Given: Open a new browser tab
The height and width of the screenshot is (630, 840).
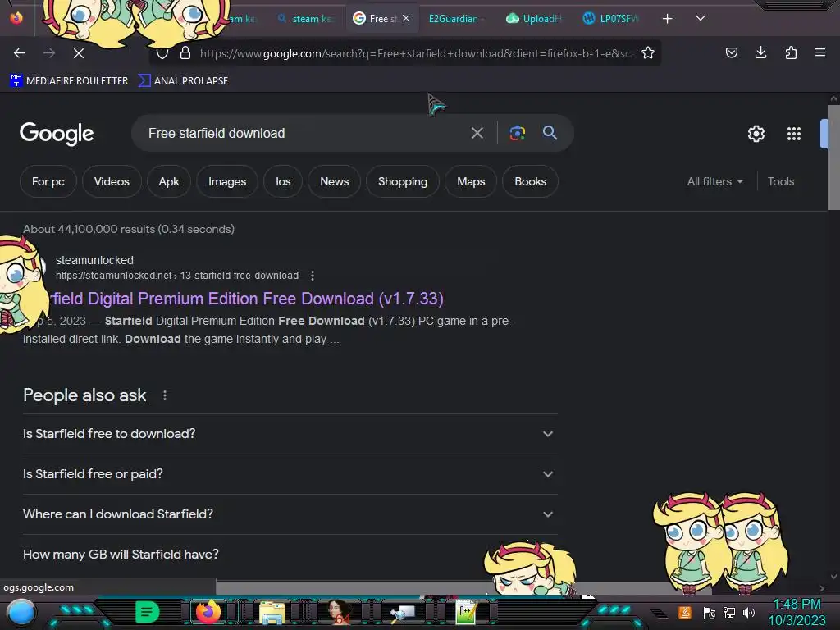Looking at the screenshot, I should (667, 19).
